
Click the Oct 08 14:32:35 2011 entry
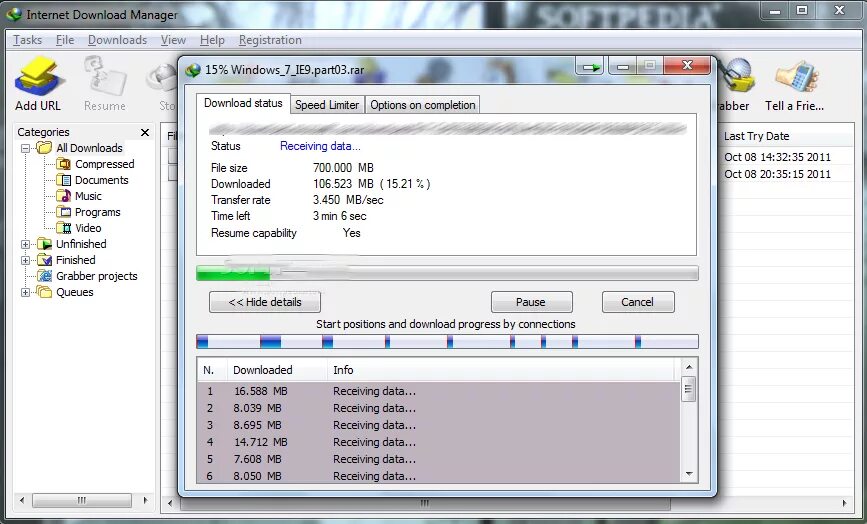(x=777, y=157)
